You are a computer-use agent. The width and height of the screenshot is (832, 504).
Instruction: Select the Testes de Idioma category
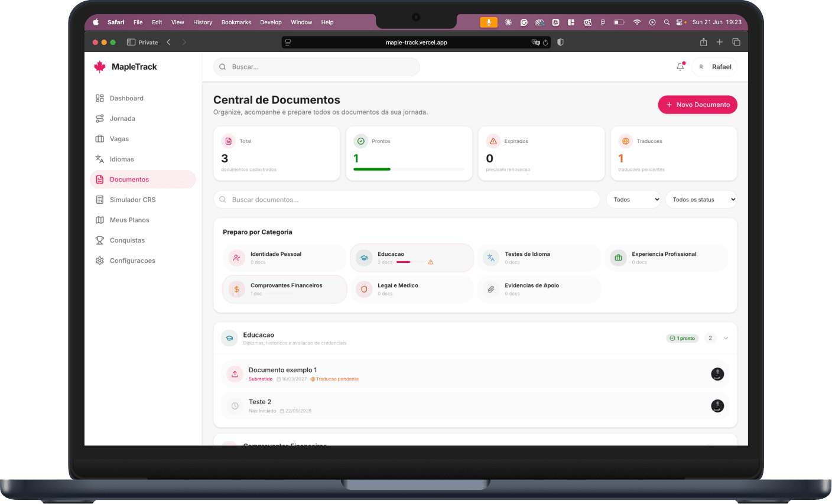point(539,258)
